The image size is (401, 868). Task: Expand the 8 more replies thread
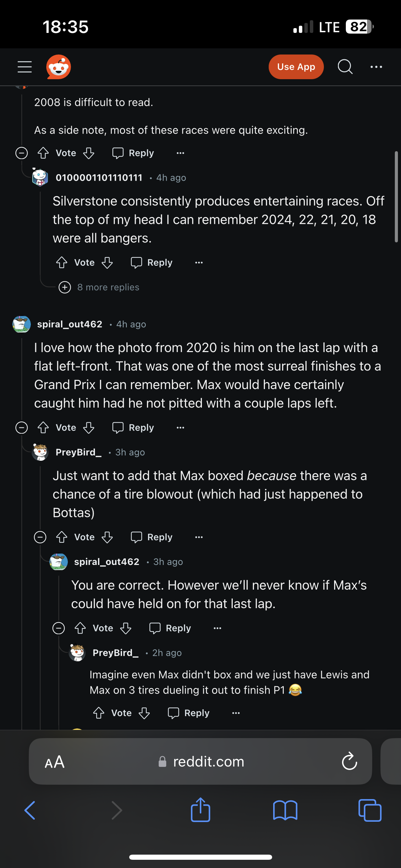65,287
